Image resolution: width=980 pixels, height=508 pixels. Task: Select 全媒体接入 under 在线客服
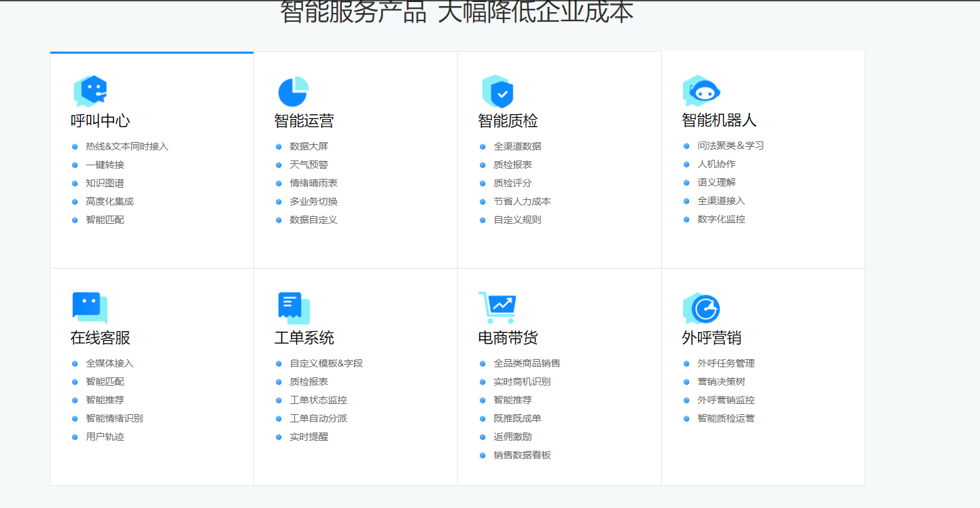click(109, 363)
